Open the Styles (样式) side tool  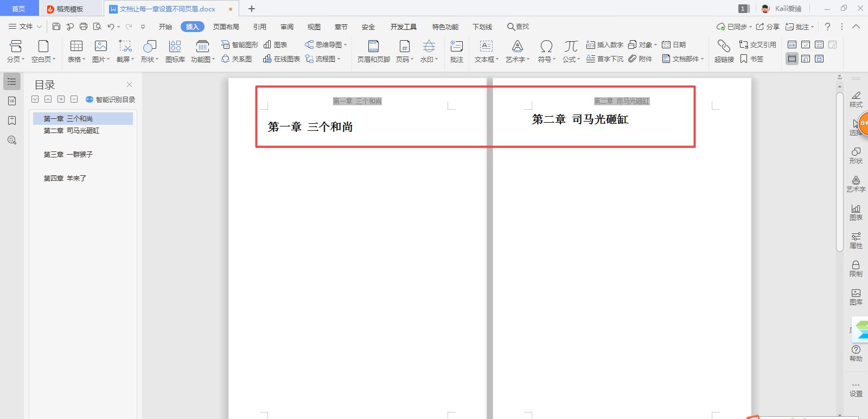click(856, 99)
